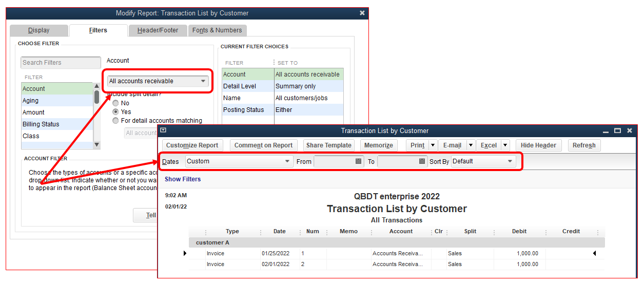Click the From date input field
This screenshot has height=282, width=644.
point(334,161)
